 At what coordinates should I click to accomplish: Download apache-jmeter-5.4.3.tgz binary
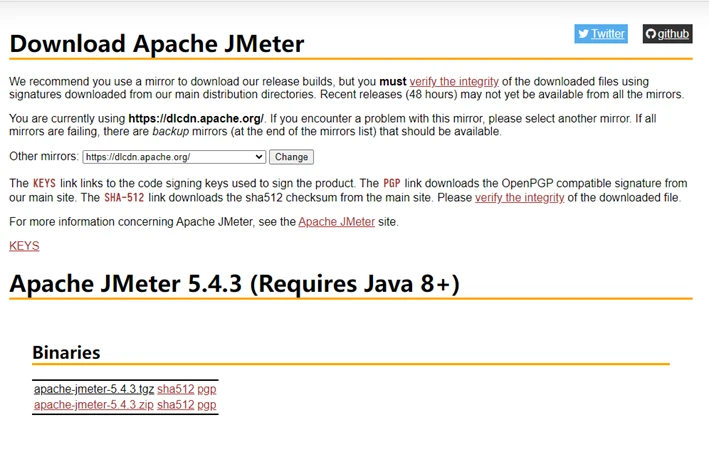pos(94,389)
